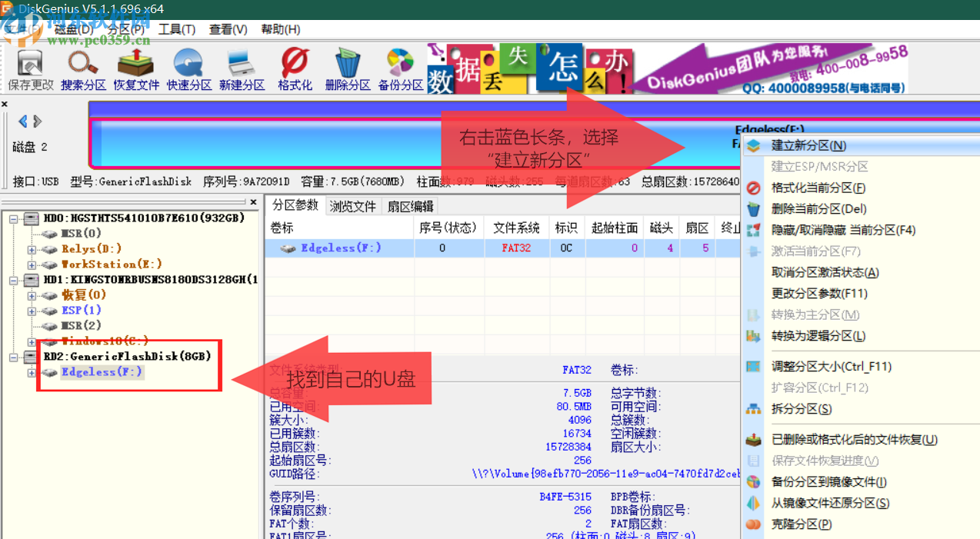Choose 更改分区参数(F11) in context menu
This screenshot has width=980, height=539.
point(819,294)
